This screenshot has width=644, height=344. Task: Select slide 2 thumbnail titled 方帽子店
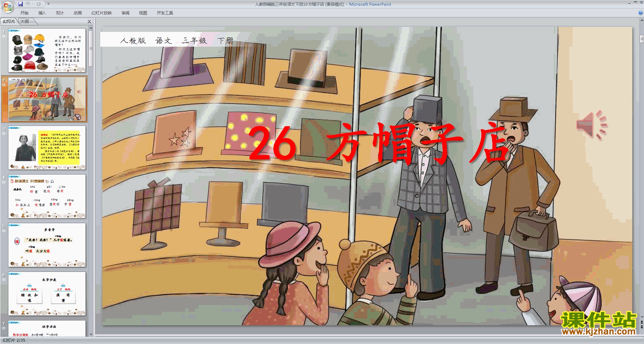(x=47, y=99)
